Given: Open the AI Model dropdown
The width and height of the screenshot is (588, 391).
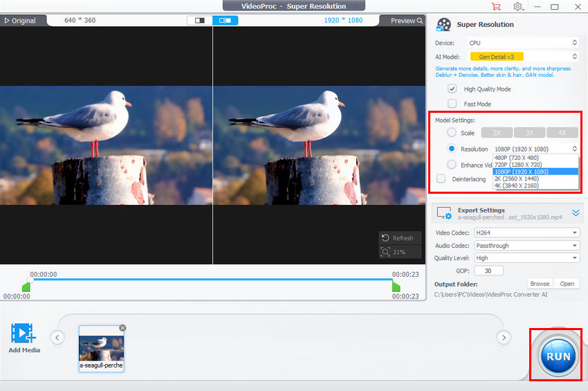Looking at the screenshot, I should pos(523,57).
